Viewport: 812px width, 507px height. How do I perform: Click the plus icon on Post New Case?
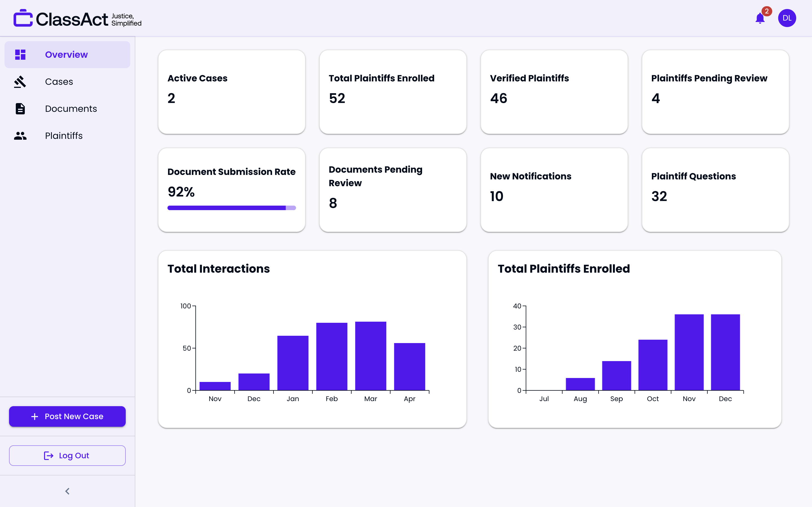[35, 417]
